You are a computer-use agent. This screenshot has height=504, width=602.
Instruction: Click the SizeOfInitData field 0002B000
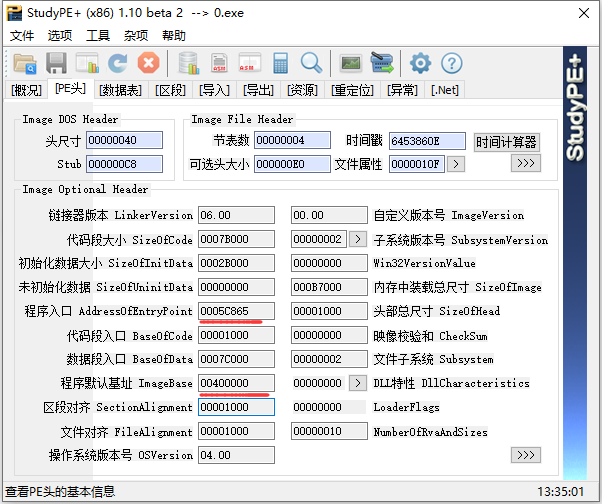pos(236,263)
